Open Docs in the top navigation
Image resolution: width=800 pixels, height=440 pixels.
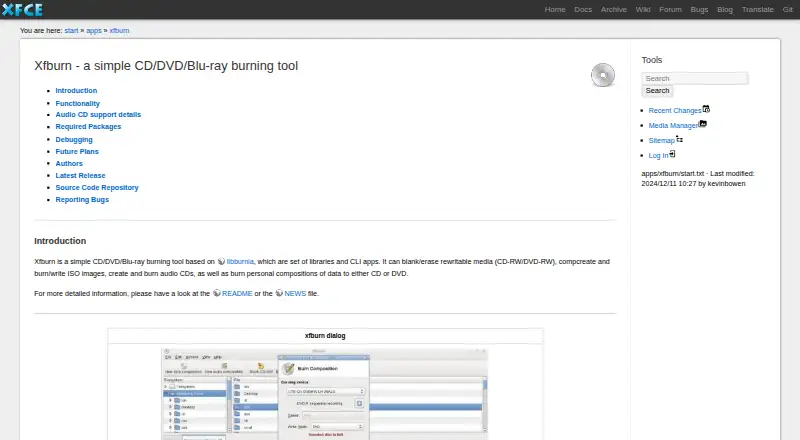point(583,9)
